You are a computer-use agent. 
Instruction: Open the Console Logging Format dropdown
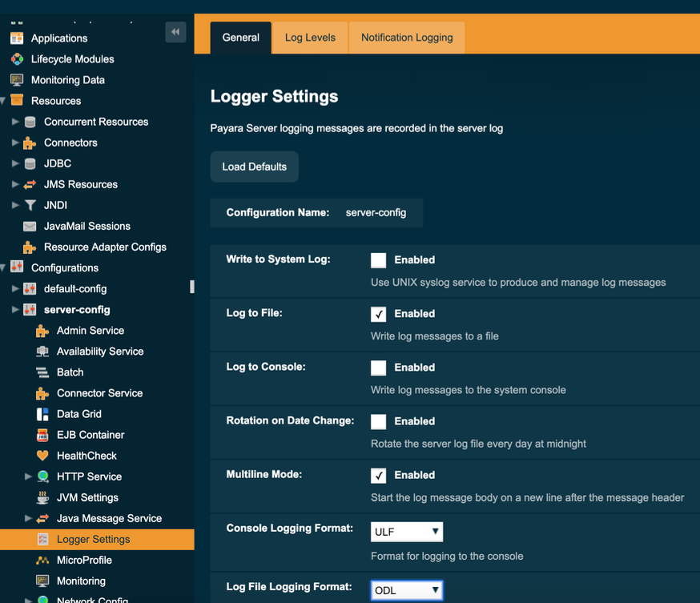[407, 532]
